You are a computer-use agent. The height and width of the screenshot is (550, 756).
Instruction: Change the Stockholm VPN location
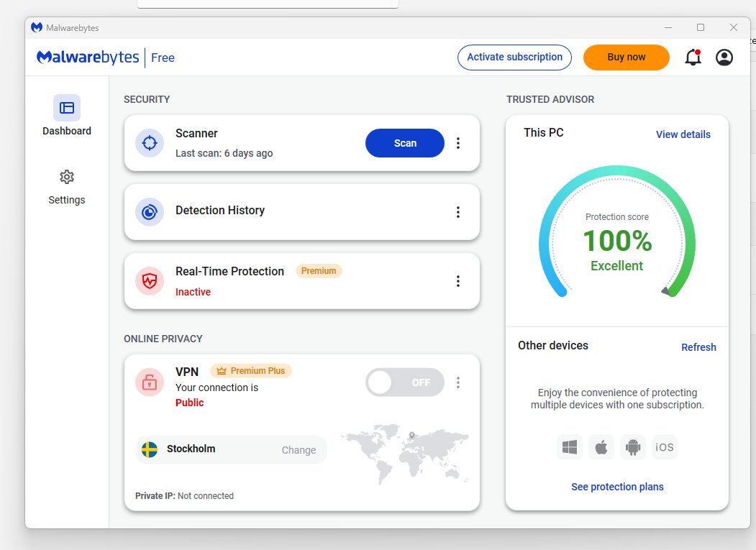[299, 450]
